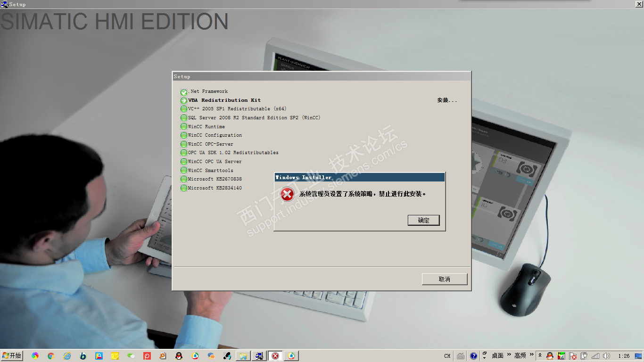Open WeChat from the taskbar

131,356
